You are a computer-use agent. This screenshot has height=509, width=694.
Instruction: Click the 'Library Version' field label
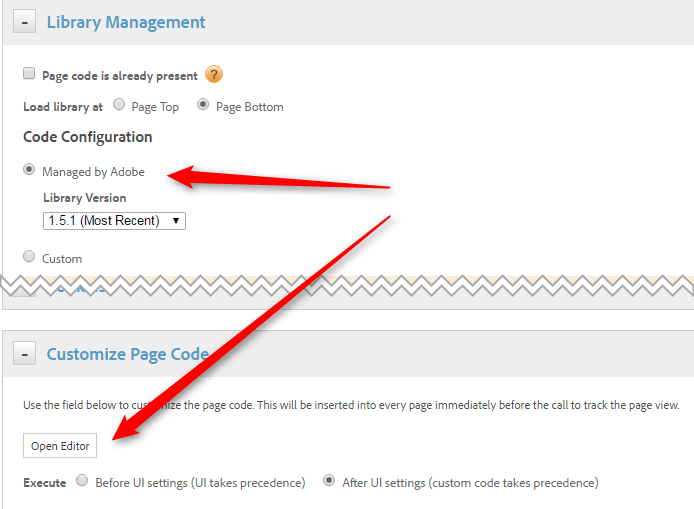(84, 198)
